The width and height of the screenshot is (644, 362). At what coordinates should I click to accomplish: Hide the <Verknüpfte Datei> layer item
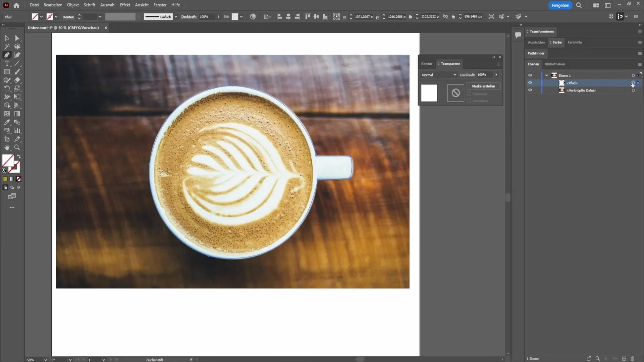(530, 90)
